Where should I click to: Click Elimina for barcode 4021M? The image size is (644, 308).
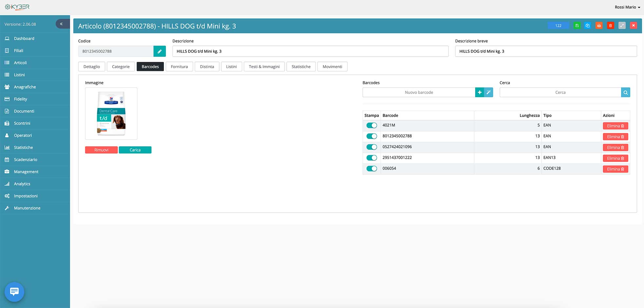(616, 126)
